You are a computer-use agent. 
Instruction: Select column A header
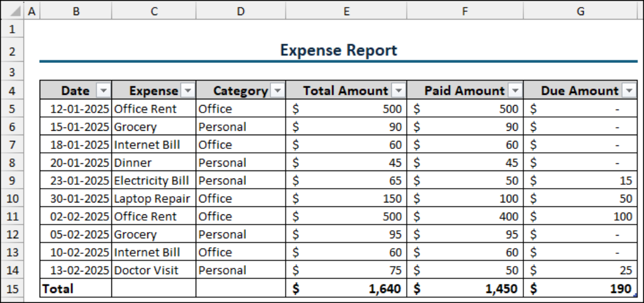tap(31, 12)
